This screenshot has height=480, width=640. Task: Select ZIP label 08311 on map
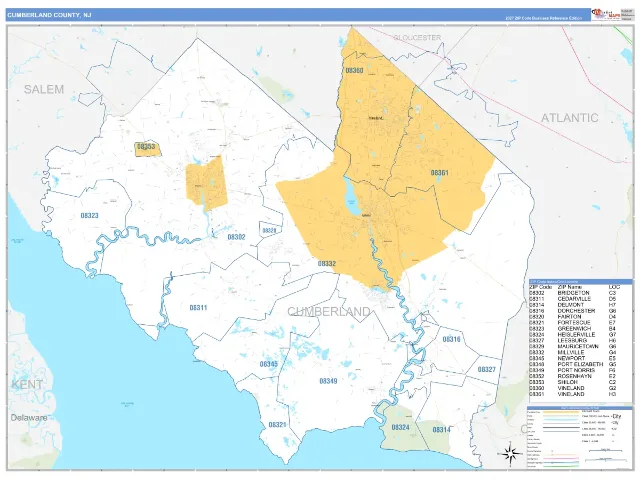click(x=198, y=308)
